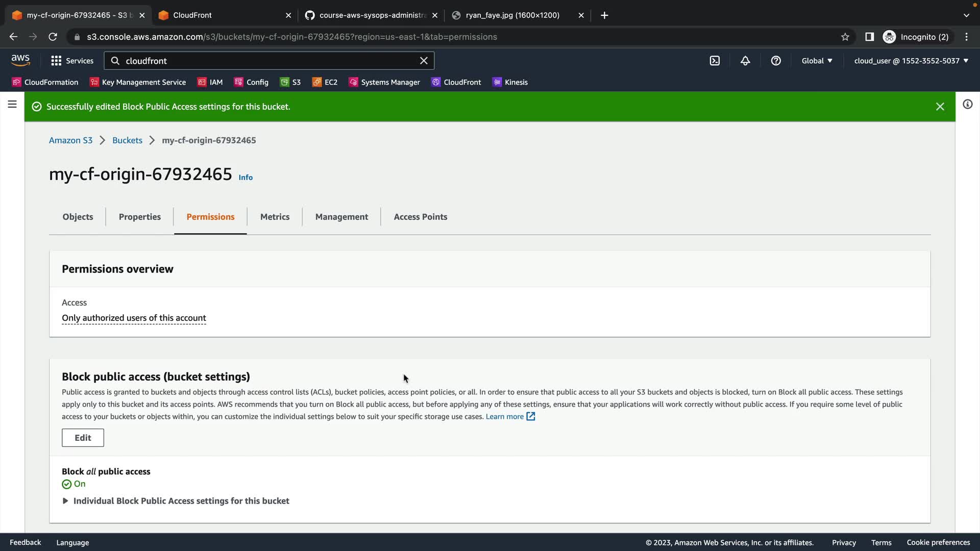This screenshot has width=980, height=551.
Task: Click the AWS console search field
Action: coord(265,61)
